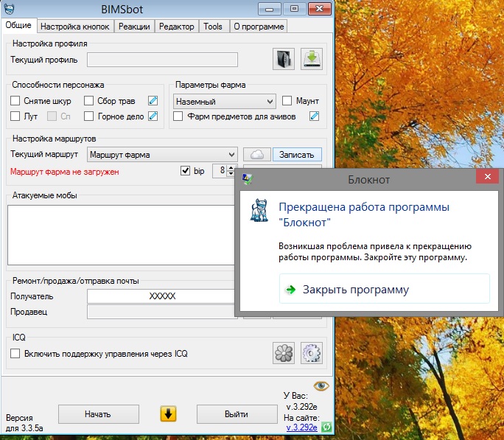Screen dimensions: 504x440
Task: Click the load profile folder icon
Action: click(x=284, y=60)
